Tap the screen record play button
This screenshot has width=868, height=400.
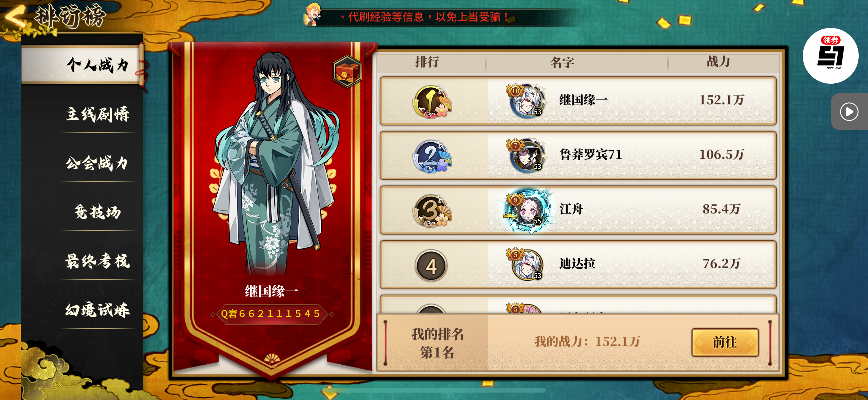pyautogui.click(x=849, y=111)
